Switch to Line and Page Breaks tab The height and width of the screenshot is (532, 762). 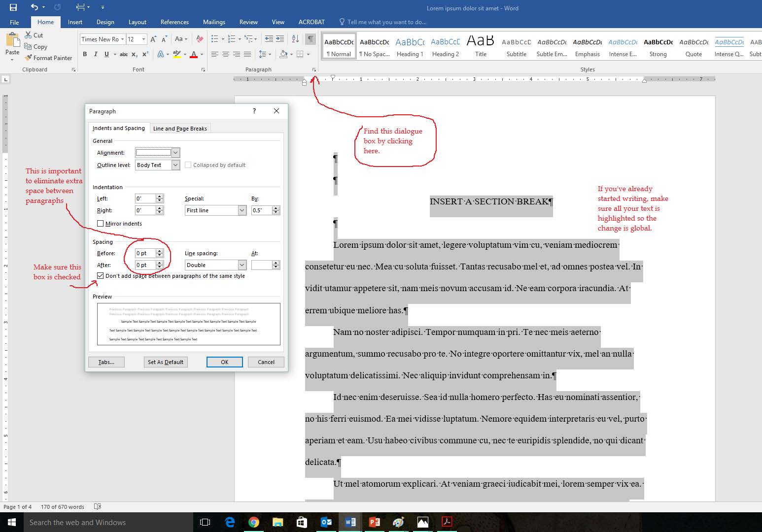tap(180, 129)
